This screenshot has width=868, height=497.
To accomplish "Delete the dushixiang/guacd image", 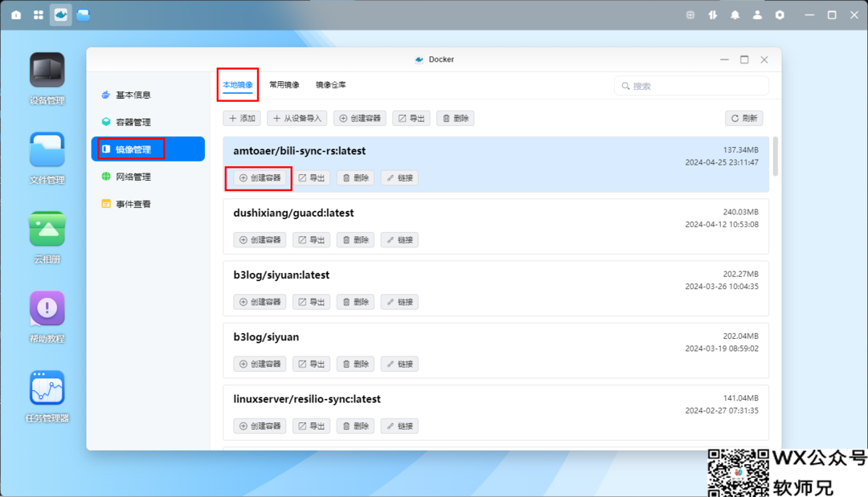I will [355, 240].
